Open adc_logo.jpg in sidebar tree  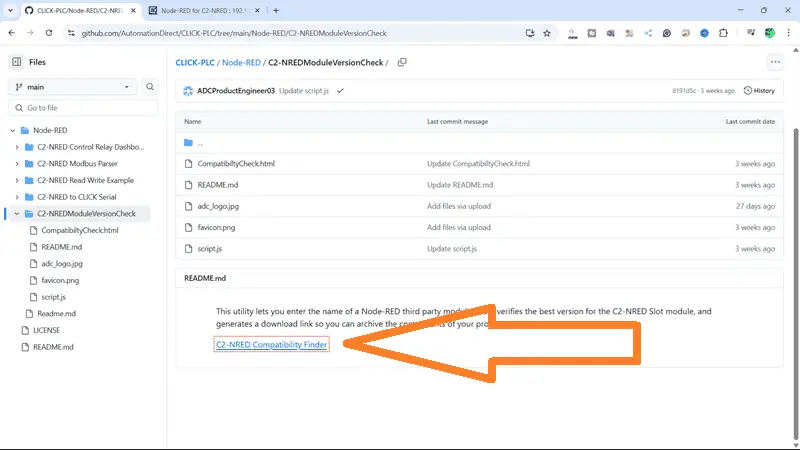pos(62,264)
